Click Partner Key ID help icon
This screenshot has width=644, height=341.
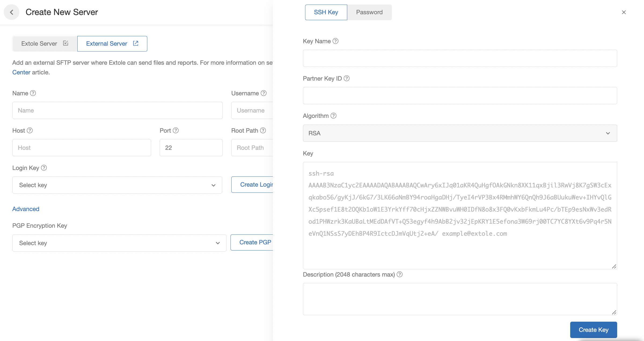[x=346, y=78]
